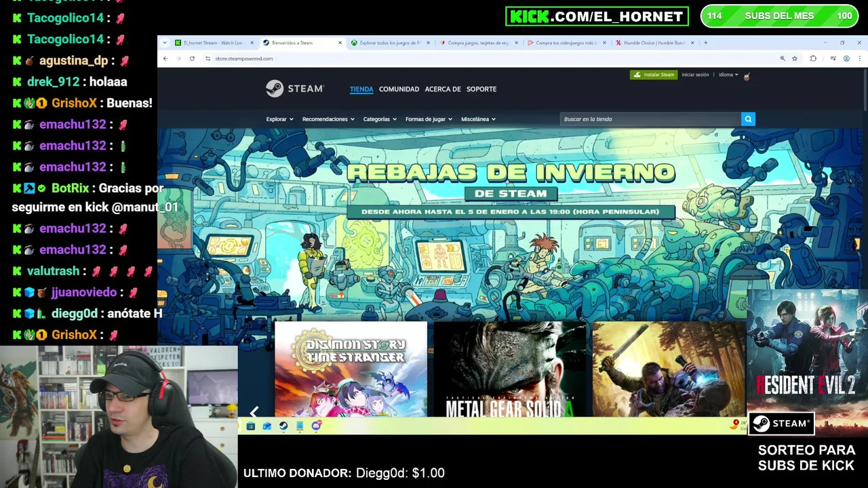Bookmark this page with the star icon
This screenshot has width=868, height=488.
click(795, 59)
